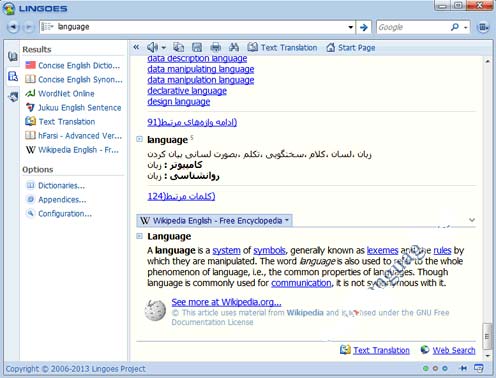This screenshot has height=378, width=496.
Task: Follow the 'system' link
Action: pos(226,250)
